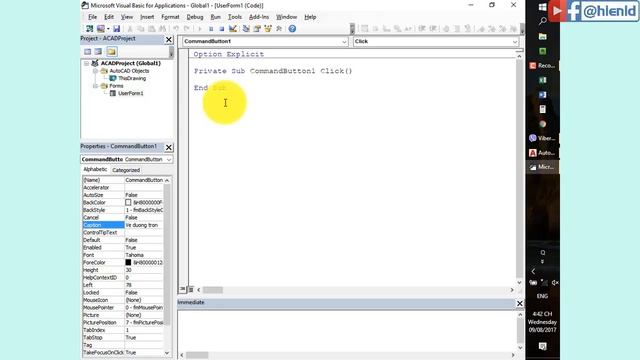Open the Add-Ins menu
The height and width of the screenshot is (360, 640).
tap(259, 17)
